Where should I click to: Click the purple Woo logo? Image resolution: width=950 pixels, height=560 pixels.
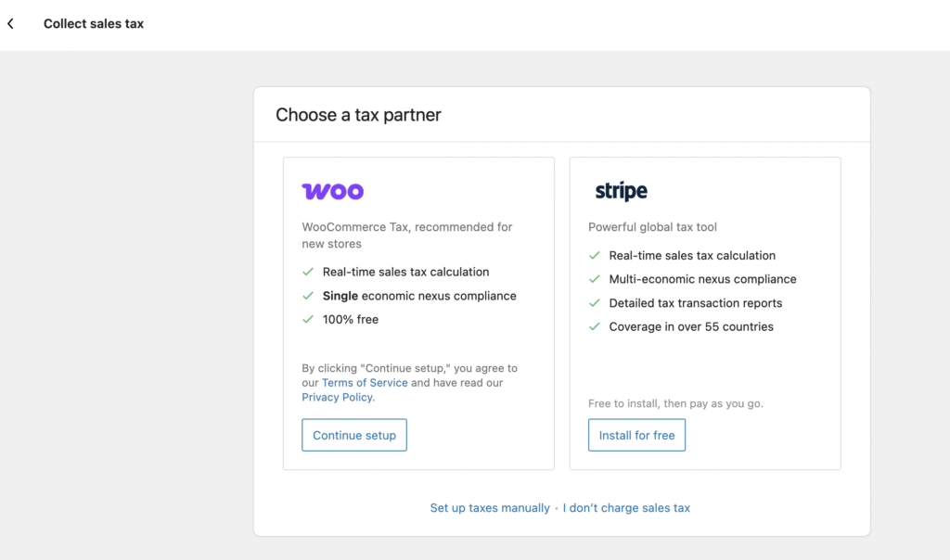click(x=332, y=192)
